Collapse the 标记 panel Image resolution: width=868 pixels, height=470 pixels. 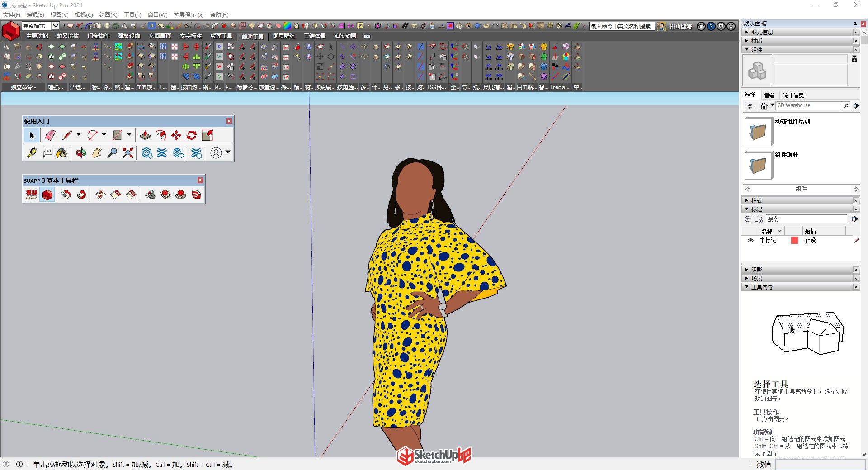point(800,209)
